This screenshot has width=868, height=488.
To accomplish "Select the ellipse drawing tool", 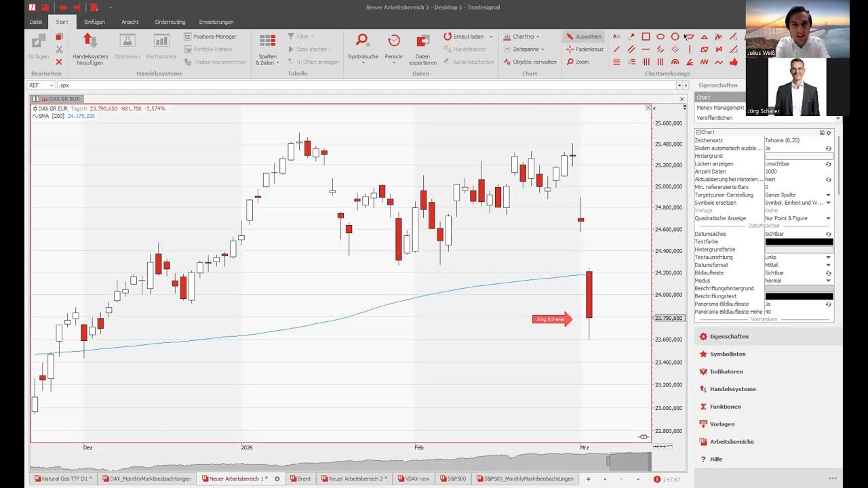I will point(660,37).
